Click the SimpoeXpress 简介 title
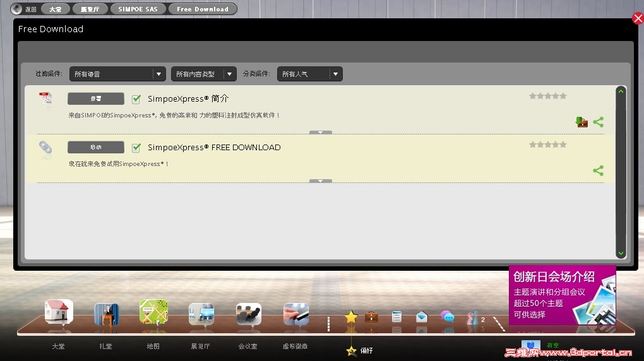This screenshot has width=644, height=361. pyautogui.click(x=188, y=98)
